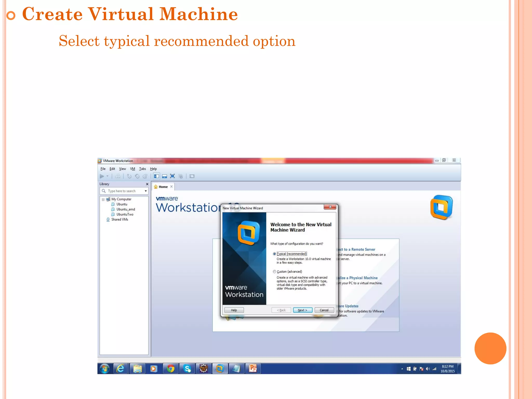Click the volume speaker tray icon
Viewport: 532px width, 399px height.
(x=428, y=369)
